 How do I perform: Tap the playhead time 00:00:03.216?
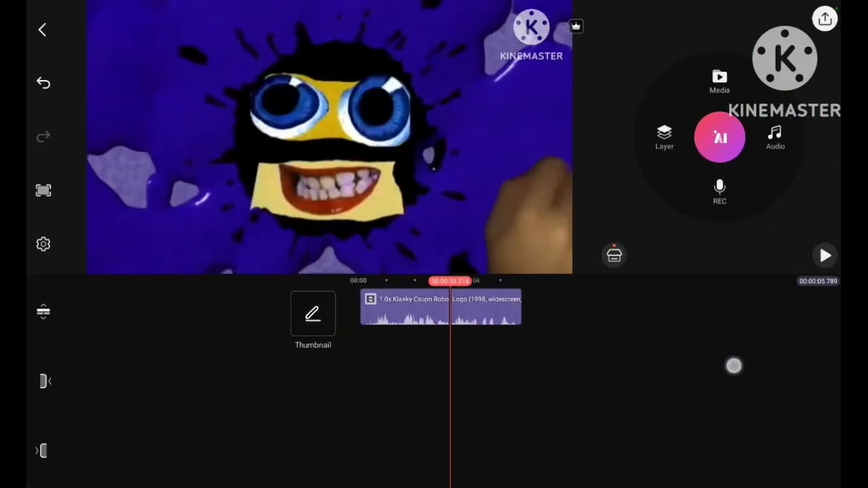[x=450, y=281]
